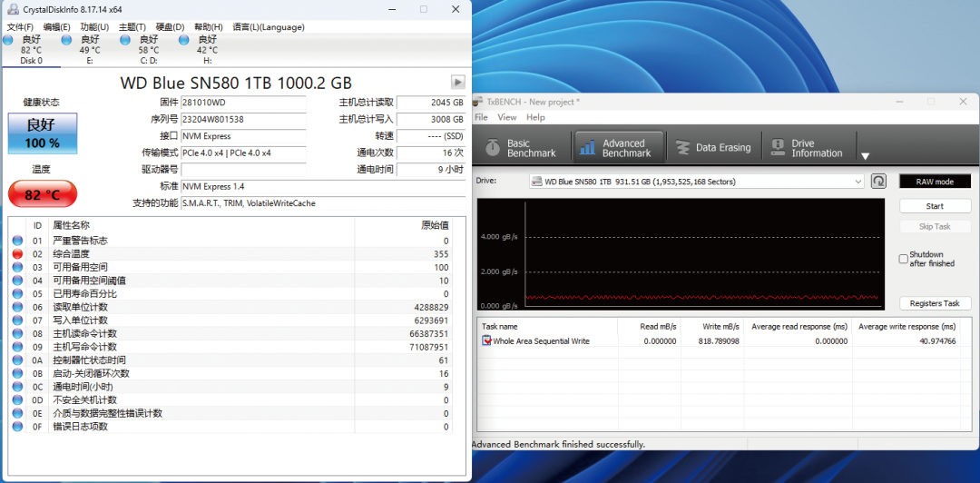The height and width of the screenshot is (483, 980).
Task: Click the status orb for 写入单位计数
Action: coord(17,320)
